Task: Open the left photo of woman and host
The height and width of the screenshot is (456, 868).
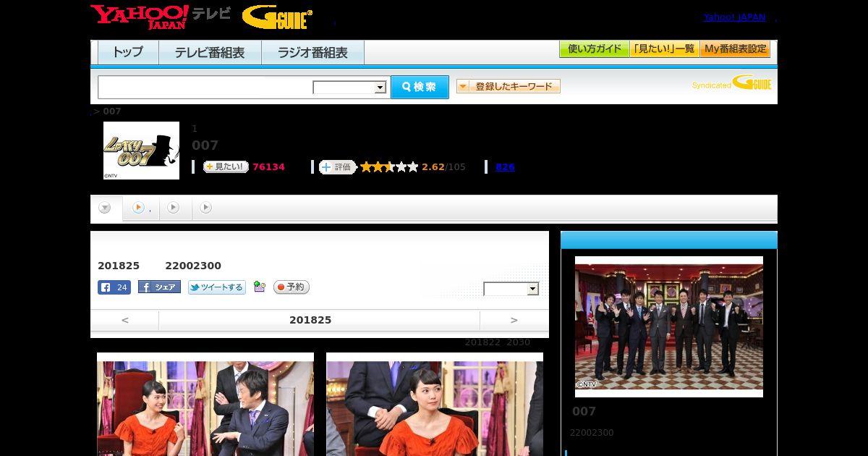Action: click(x=205, y=404)
